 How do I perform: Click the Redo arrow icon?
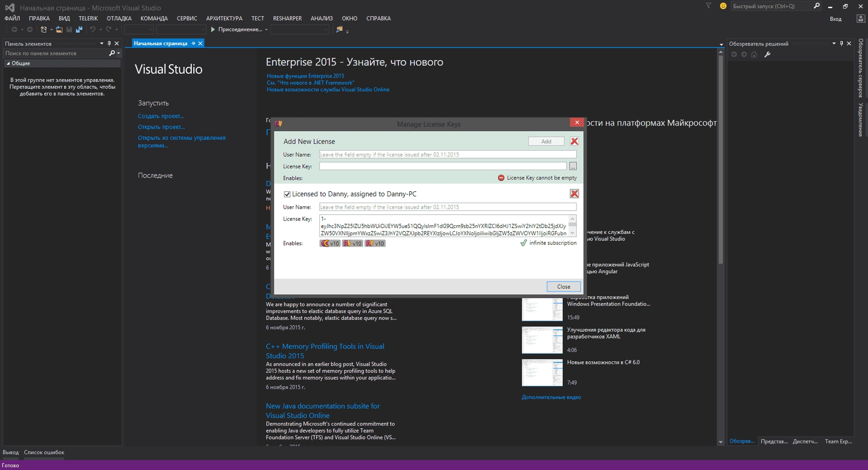108,29
